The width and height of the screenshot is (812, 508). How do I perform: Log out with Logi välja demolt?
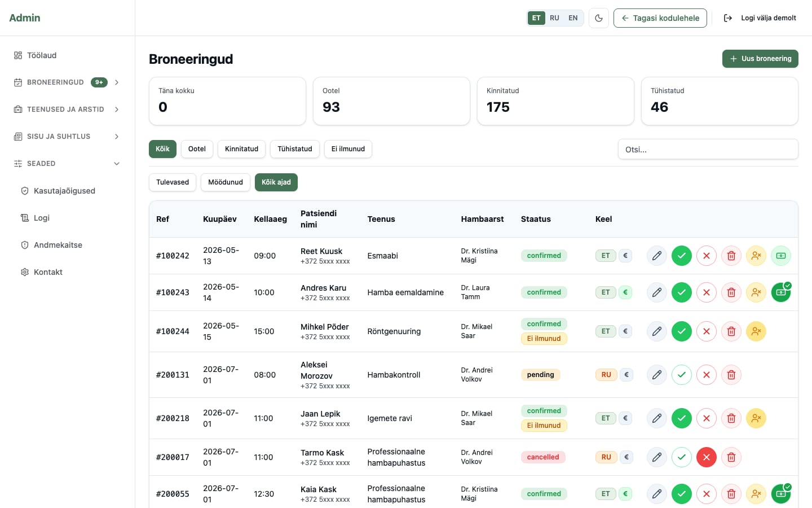(x=760, y=18)
